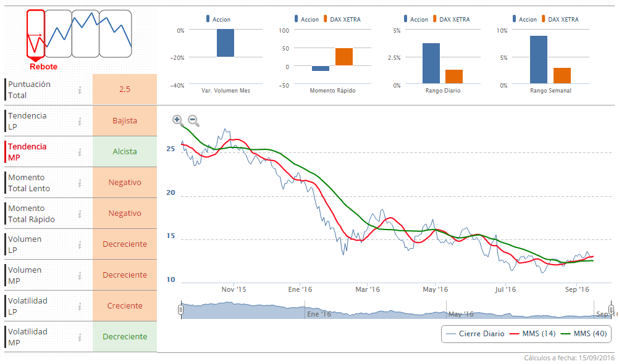Click info icon beside Momento Total Lento
The image size is (619, 364).
pos(80,183)
